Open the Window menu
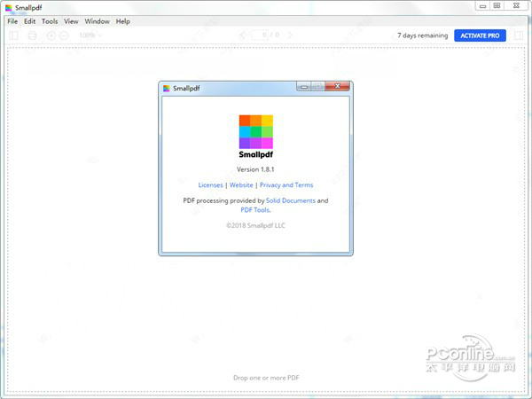 [97, 21]
